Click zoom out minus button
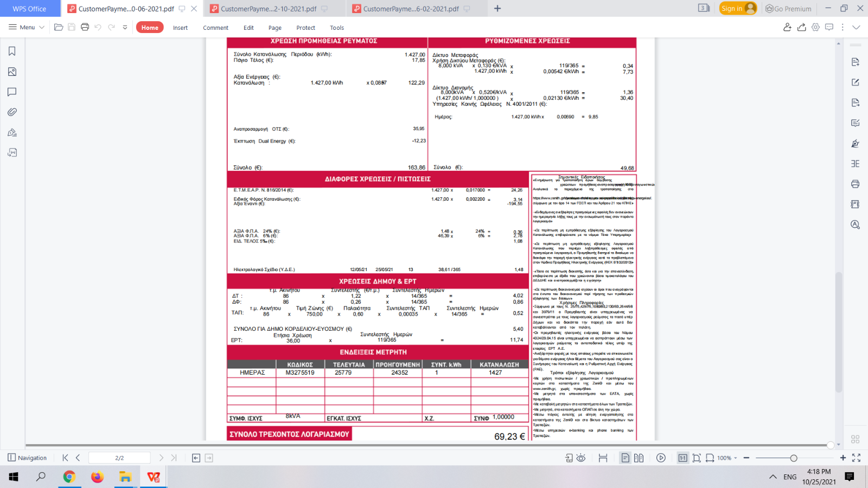 click(746, 458)
